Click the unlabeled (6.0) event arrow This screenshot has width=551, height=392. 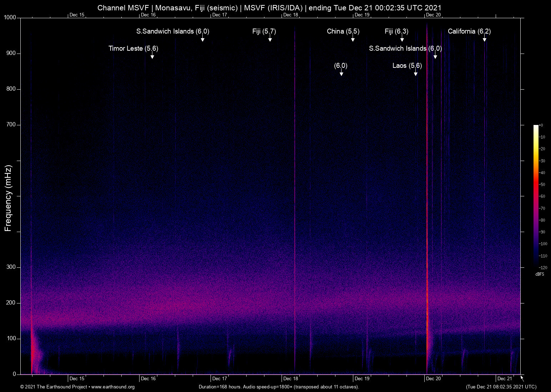pyautogui.click(x=342, y=72)
